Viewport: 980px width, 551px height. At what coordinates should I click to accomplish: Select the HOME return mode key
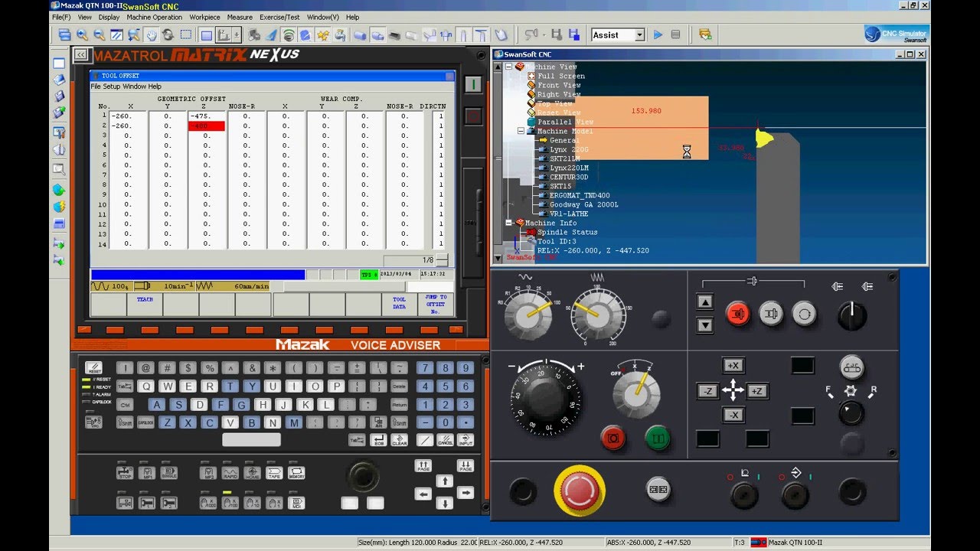point(253,474)
